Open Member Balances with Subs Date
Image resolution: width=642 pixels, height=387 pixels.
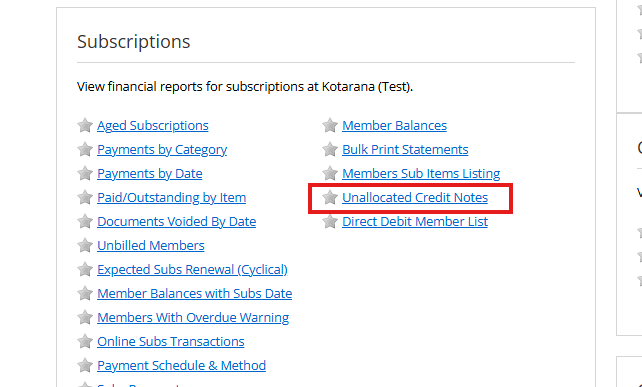(x=194, y=294)
